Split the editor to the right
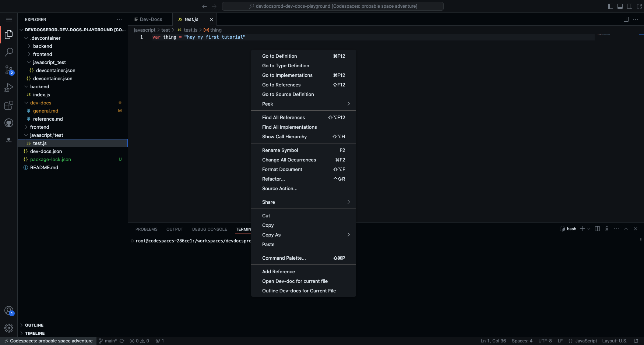 pos(626,19)
